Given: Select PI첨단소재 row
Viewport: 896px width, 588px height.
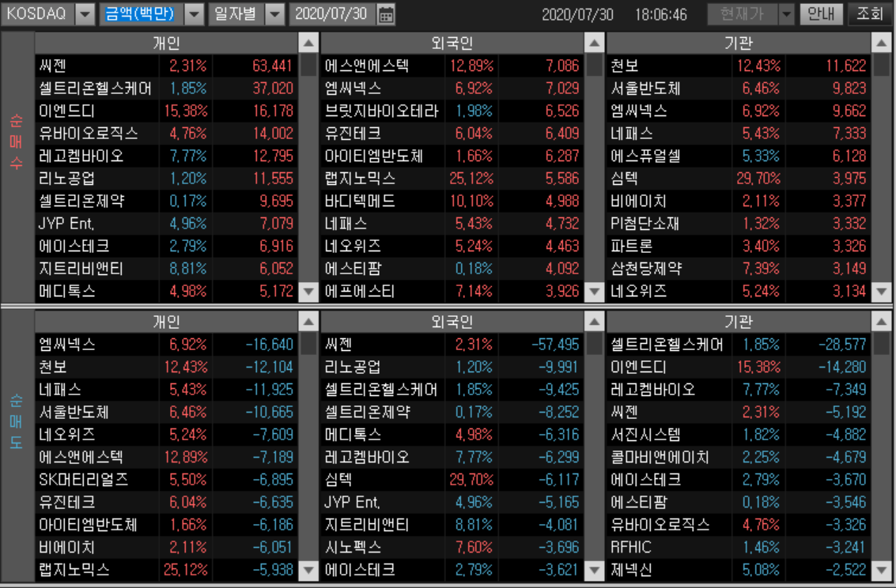Looking at the screenshot, I should point(739,224).
